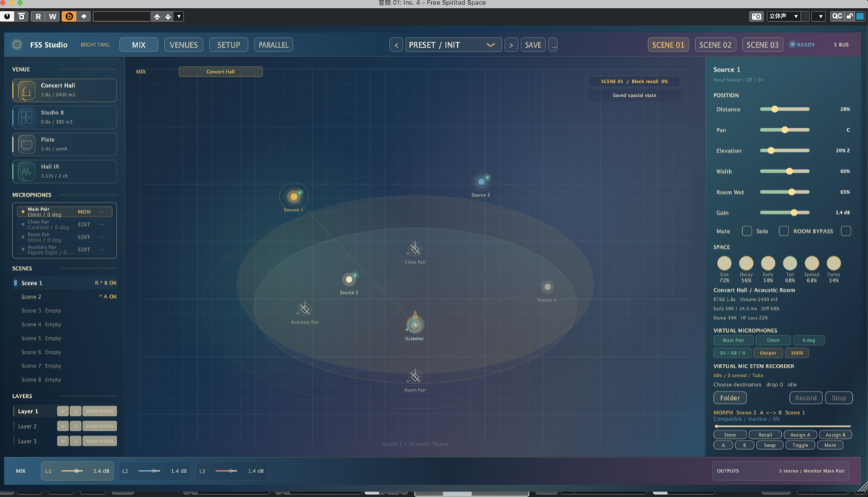Open the 0 deg angle dropdown

coord(809,340)
